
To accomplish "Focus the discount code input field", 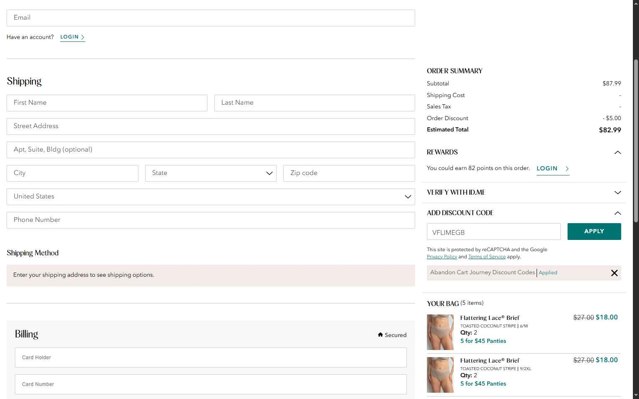I will pyautogui.click(x=494, y=232).
